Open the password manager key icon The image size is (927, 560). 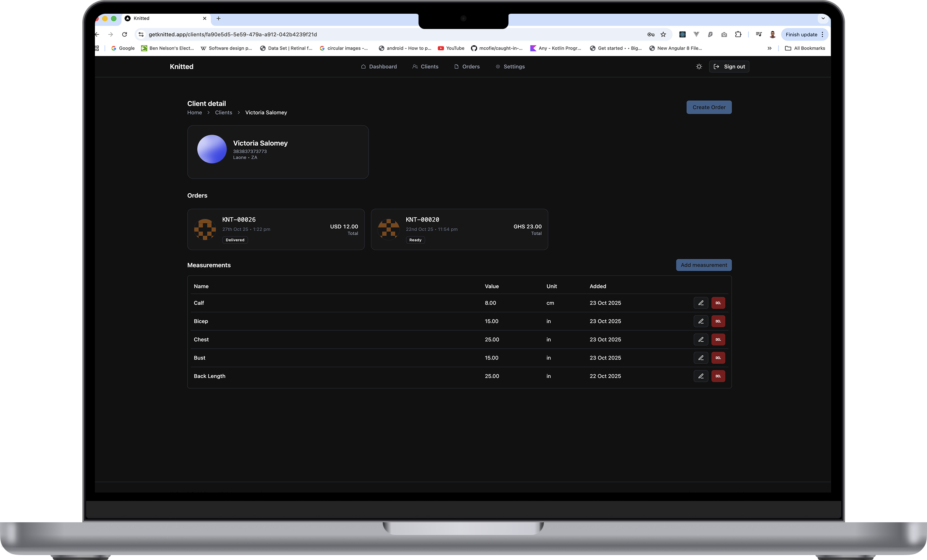pos(651,35)
